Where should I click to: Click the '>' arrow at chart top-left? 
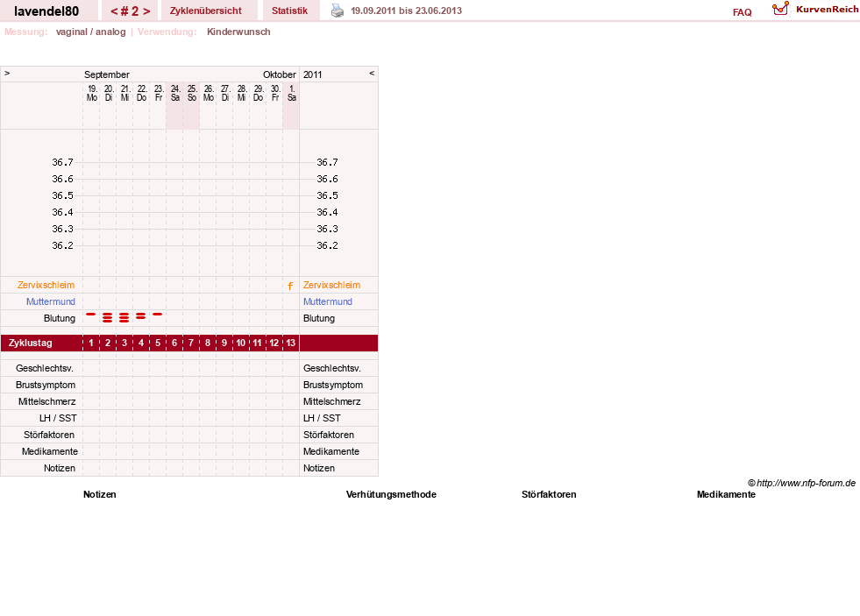pyautogui.click(x=7, y=73)
